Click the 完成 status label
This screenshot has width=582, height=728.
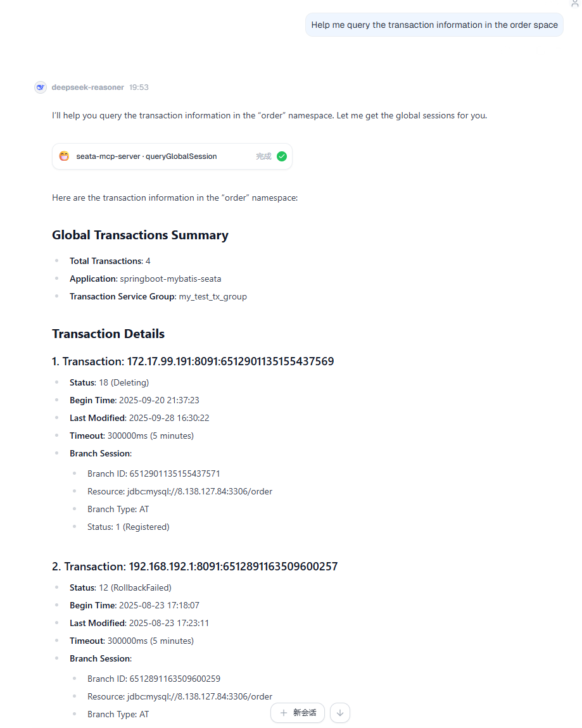click(x=263, y=156)
